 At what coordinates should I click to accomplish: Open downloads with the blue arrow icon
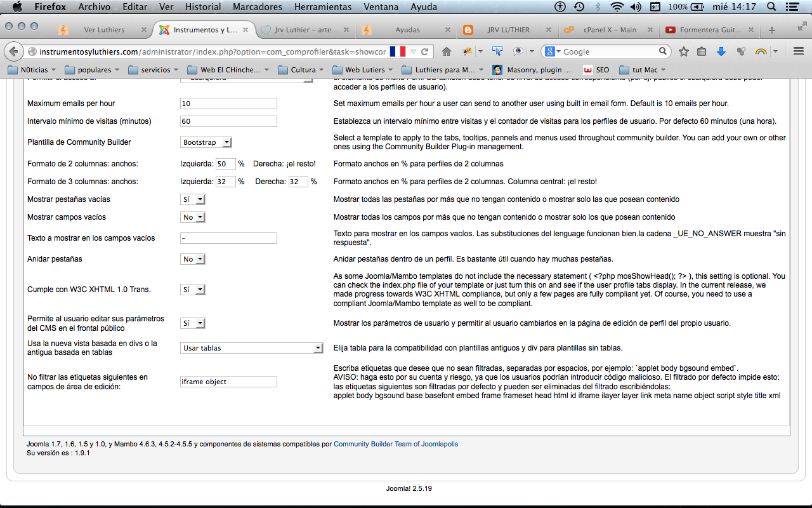(x=721, y=51)
